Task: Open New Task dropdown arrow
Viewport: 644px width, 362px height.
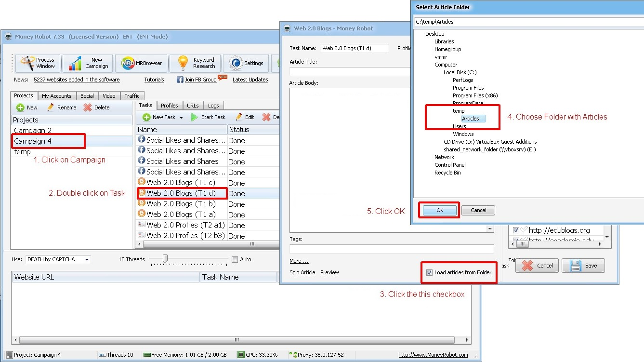Action: (181, 118)
